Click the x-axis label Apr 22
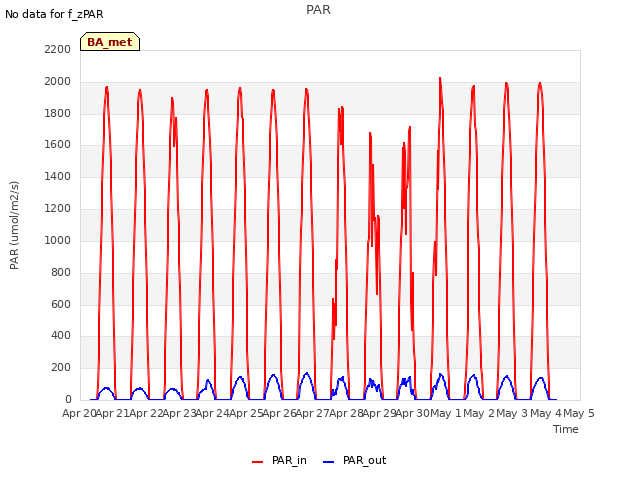This screenshot has height=480, width=640. click(146, 413)
